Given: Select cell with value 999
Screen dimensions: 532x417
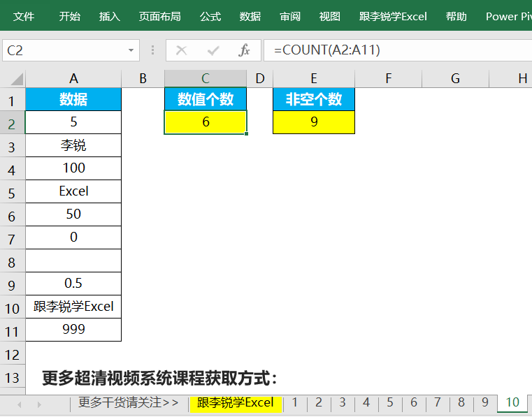Looking at the screenshot, I should click(x=73, y=330).
